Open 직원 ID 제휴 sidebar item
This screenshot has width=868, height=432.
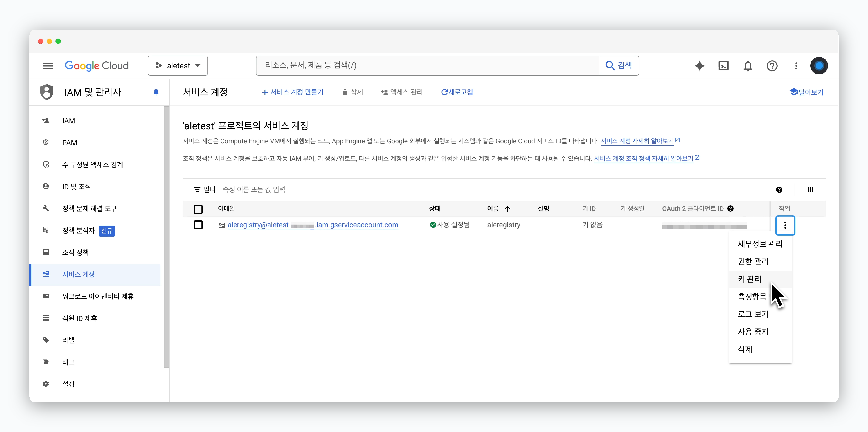[95, 318]
